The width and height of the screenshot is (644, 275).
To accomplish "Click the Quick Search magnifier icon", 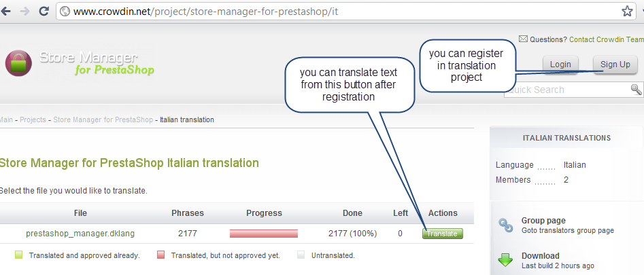I will [x=637, y=90].
